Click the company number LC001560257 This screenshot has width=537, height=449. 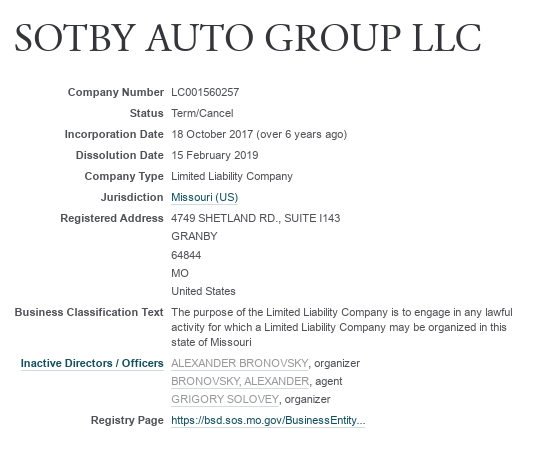coord(205,92)
